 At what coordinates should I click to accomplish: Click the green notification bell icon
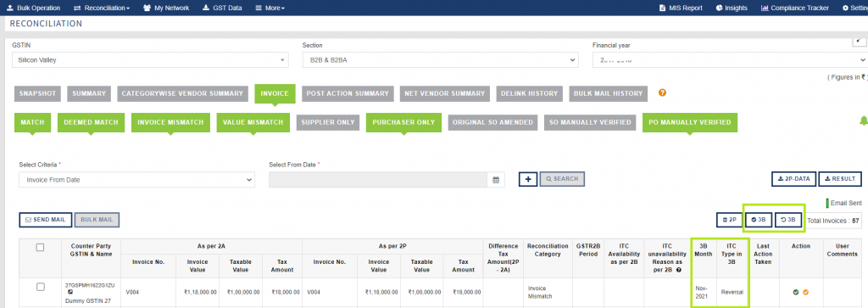(x=863, y=120)
